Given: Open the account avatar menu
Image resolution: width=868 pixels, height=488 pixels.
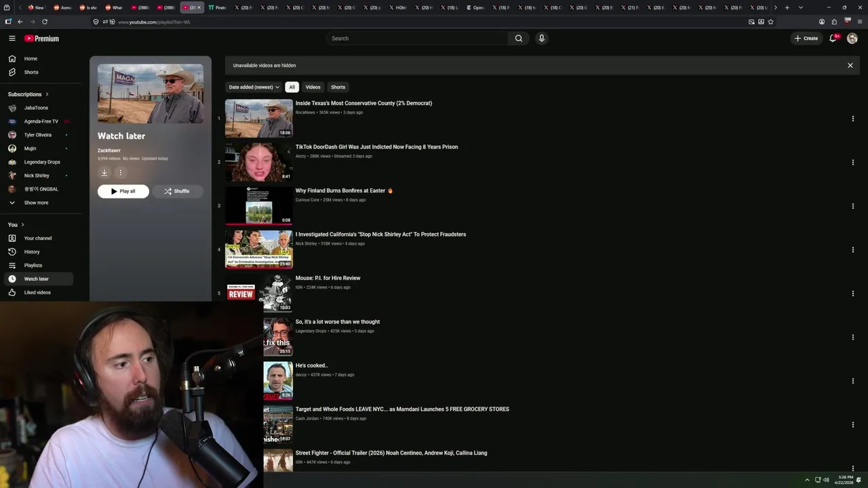Looking at the screenshot, I should (852, 39).
